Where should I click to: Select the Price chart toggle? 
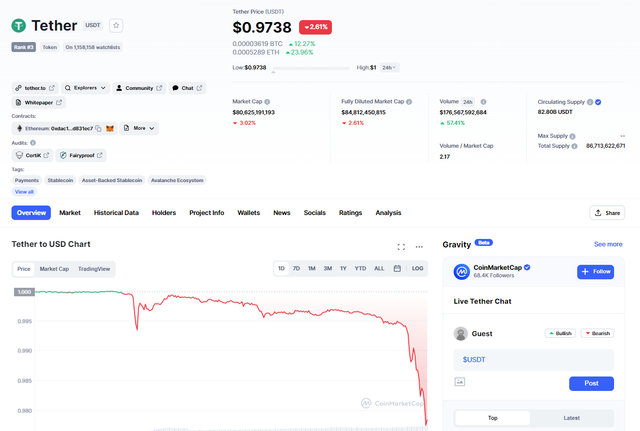coord(24,269)
